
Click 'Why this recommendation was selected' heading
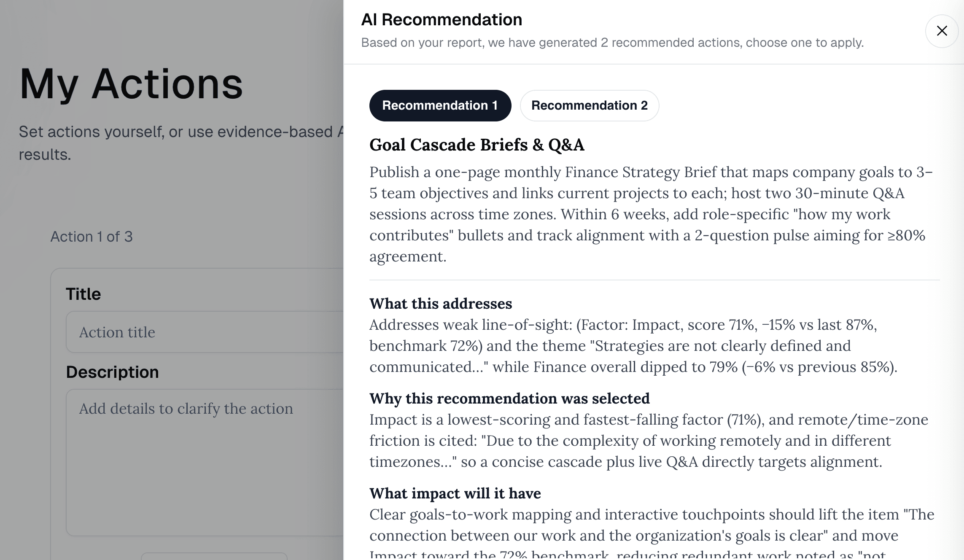(x=509, y=398)
